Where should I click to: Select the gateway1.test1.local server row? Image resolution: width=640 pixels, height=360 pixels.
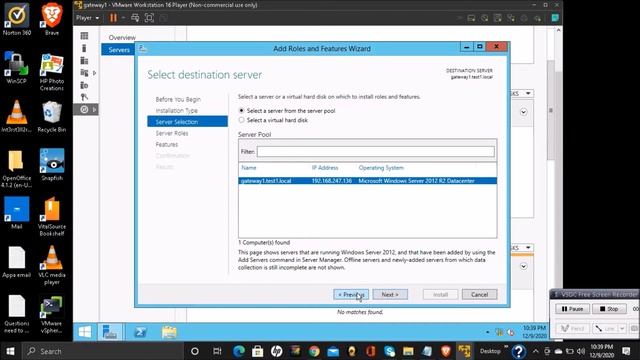click(x=367, y=180)
